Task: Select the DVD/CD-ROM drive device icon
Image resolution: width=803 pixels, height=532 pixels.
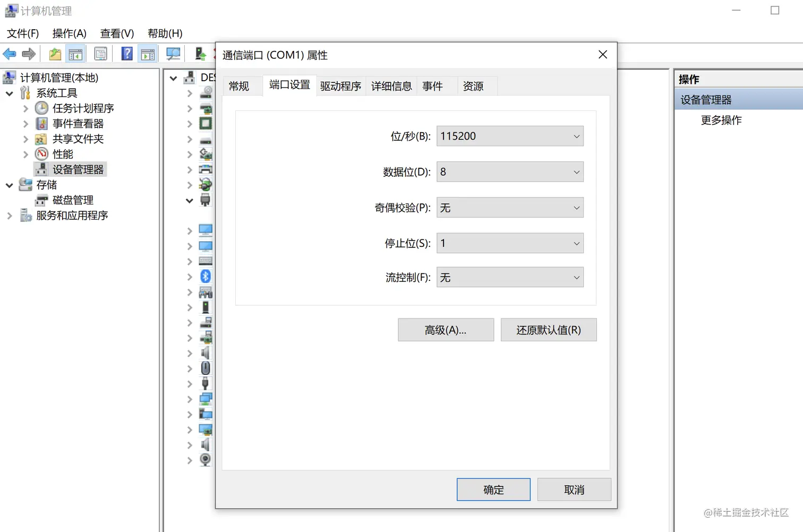Action: pyautogui.click(x=206, y=93)
